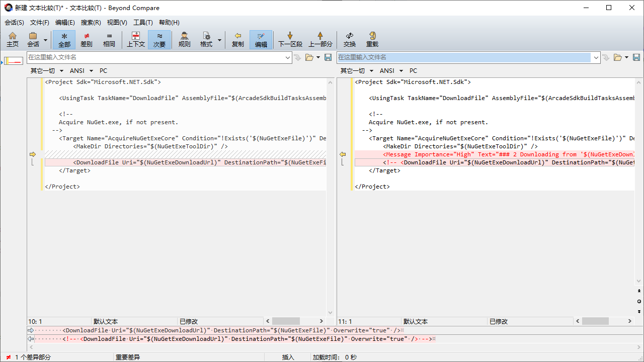
Task: Open the 工具(T) menu
Action: pos(143,23)
